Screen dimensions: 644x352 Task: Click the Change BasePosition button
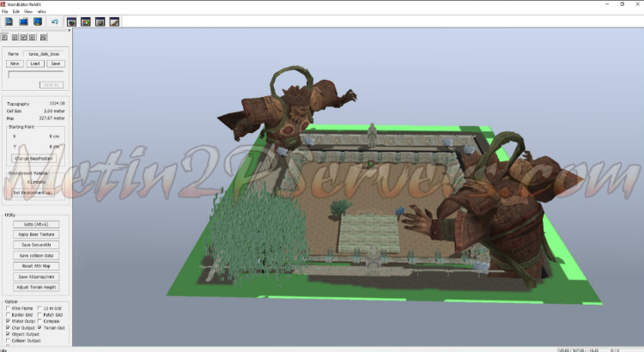pos(33,159)
